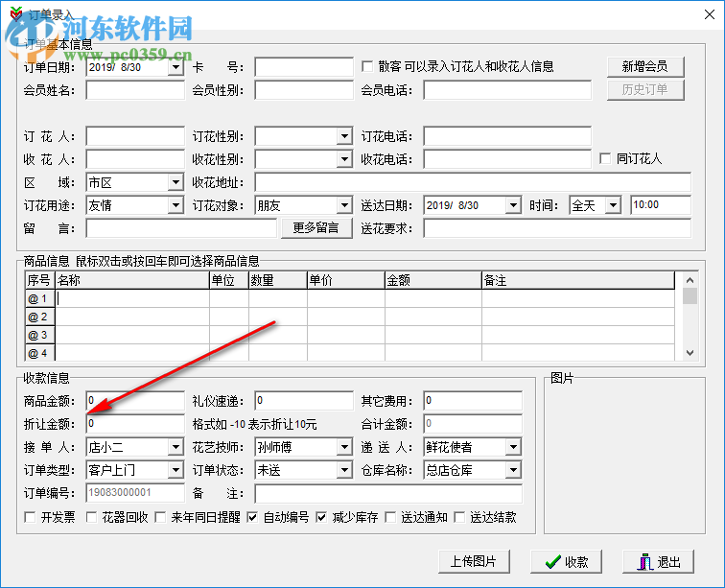725x588 pixels.
Task: Click the 收花人 input field
Action: coord(135,159)
